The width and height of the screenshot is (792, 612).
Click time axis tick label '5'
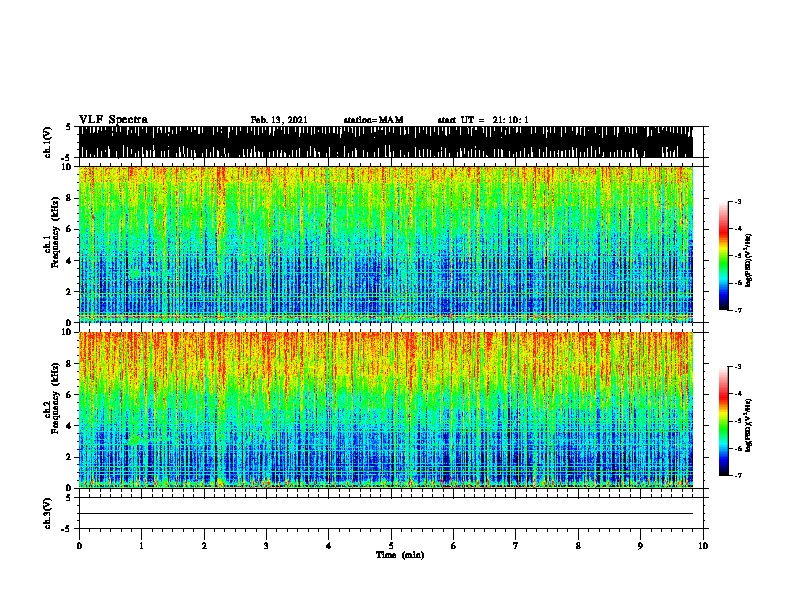(391, 545)
